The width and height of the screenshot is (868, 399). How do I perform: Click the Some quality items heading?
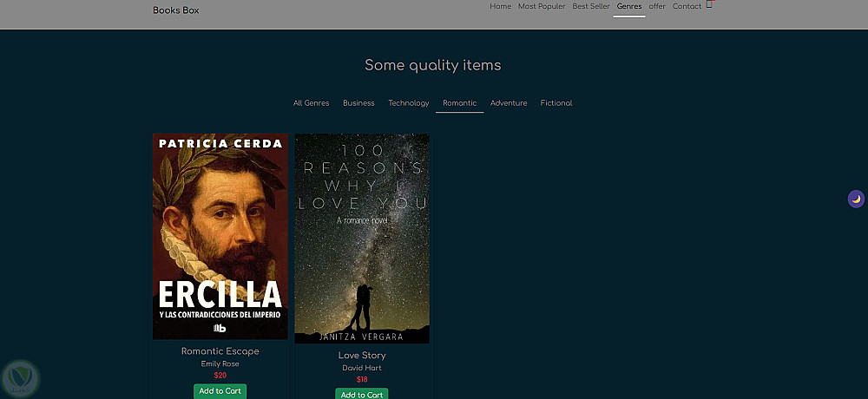pos(433,65)
